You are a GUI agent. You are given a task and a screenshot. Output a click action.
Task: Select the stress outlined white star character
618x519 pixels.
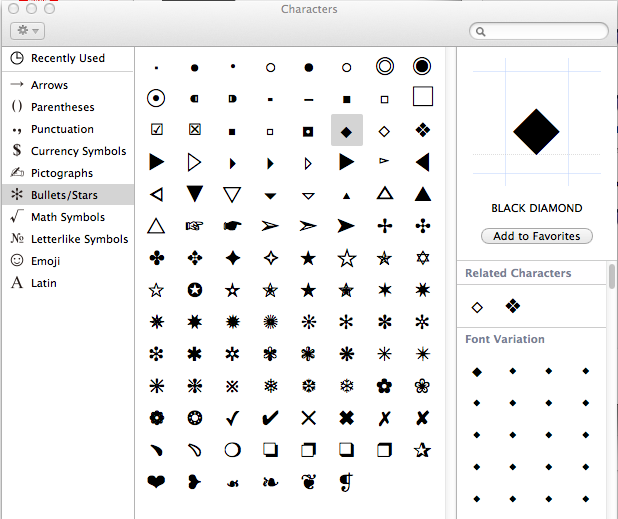156,290
